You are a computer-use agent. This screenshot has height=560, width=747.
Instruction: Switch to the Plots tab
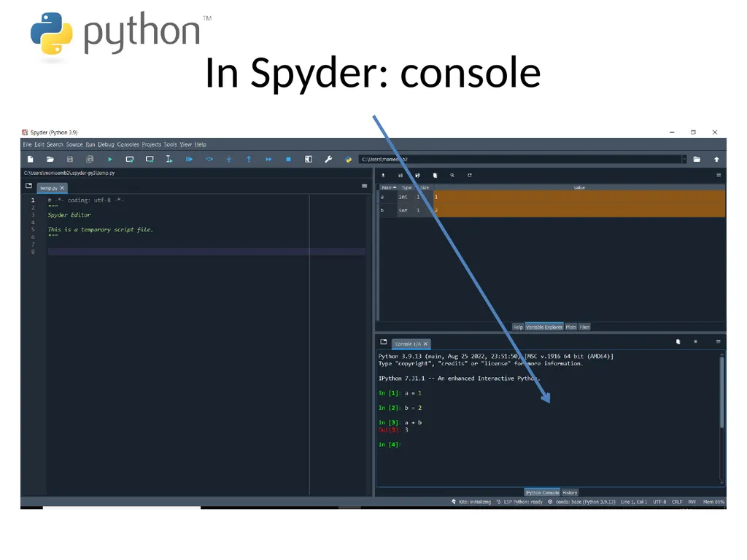click(570, 327)
